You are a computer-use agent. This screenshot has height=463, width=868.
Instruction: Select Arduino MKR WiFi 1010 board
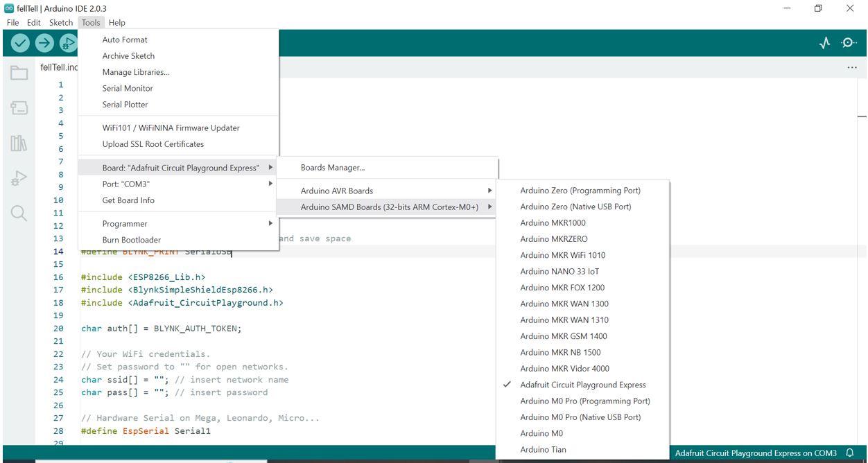[582, 255]
